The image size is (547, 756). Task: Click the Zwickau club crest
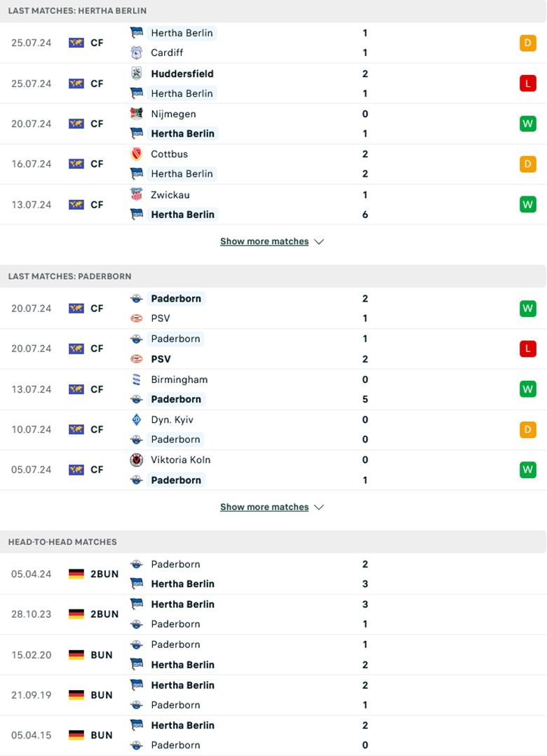(137, 195)
